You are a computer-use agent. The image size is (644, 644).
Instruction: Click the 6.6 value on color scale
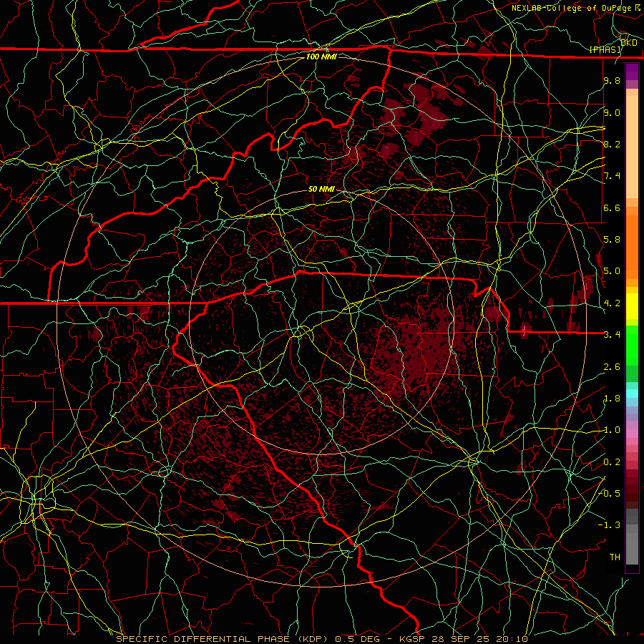(x=612, y=208)
